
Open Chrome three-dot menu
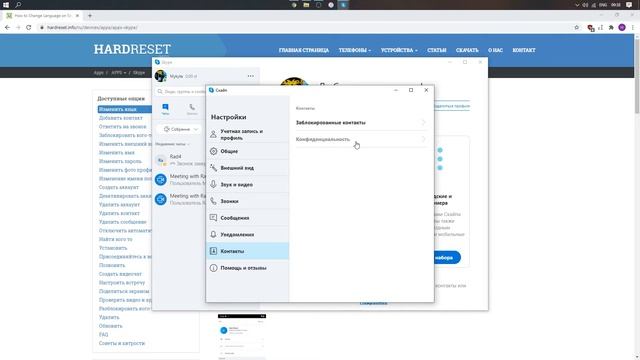(632, 27)
